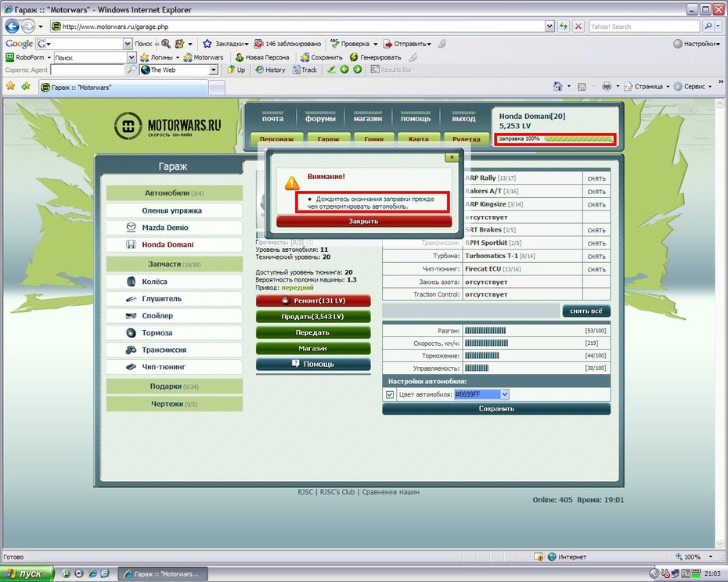Open the car color #6699FF selector

click(481, 394)
